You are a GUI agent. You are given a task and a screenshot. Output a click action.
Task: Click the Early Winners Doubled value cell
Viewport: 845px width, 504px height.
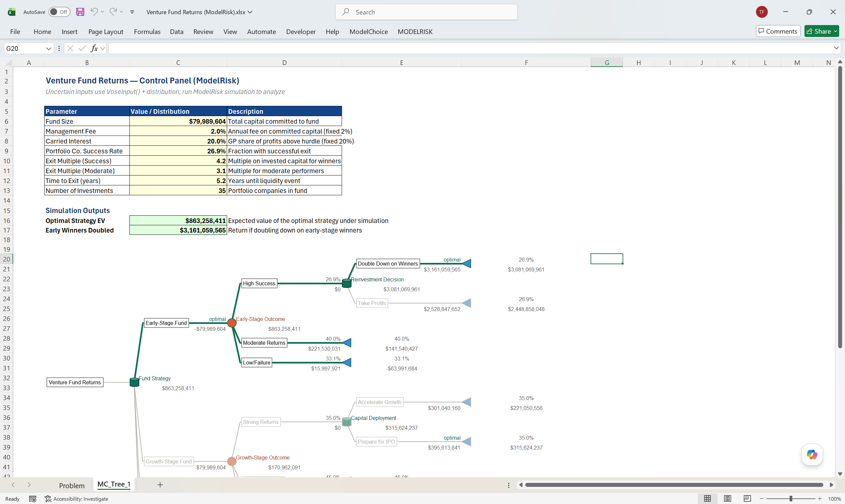[x=178, y=230]
